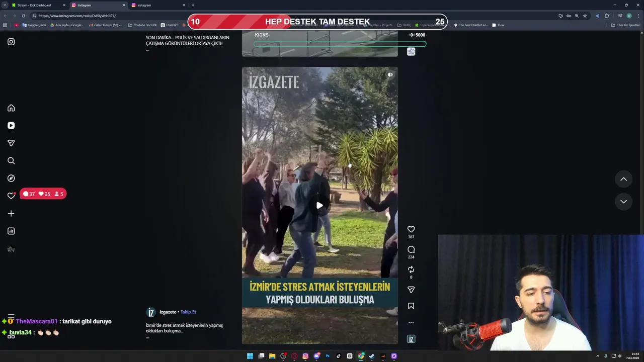This screenshot has width=644, height=362.
Task: Select the active Instagram reels tab
Action: [98, 5]
